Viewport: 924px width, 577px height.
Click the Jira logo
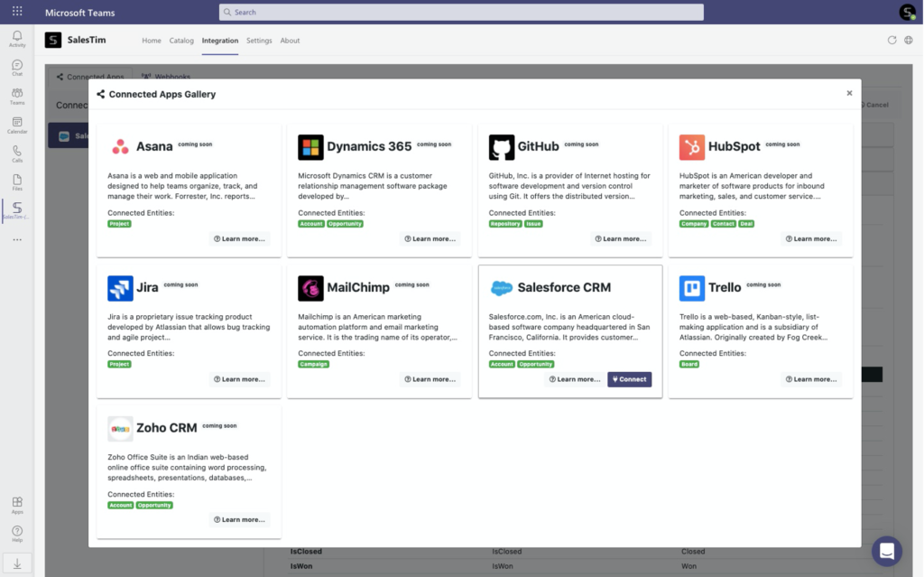coord(120,288)
